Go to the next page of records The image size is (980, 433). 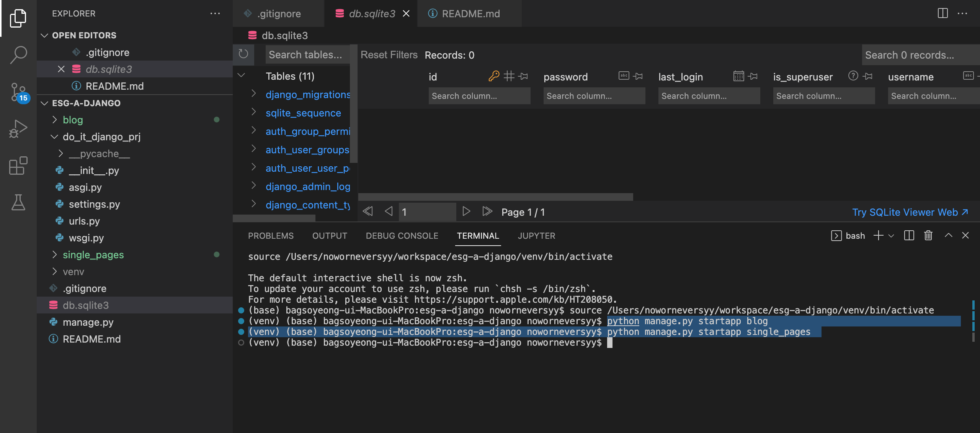pyautogui.click(x=466, y=212)
